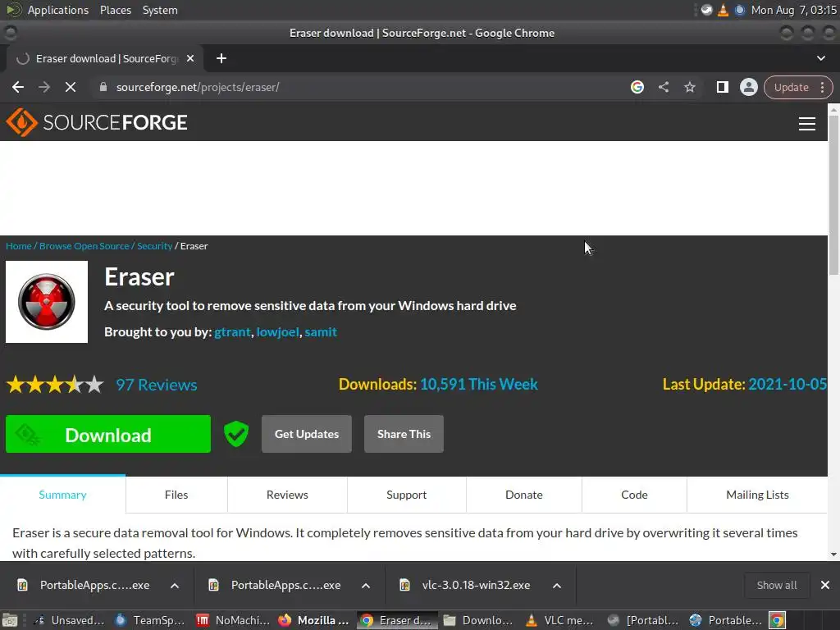Image resolution: width=840 pixels, height=630 pixels.
Task: Click Show all downloads
Action: tap(777, 586)
